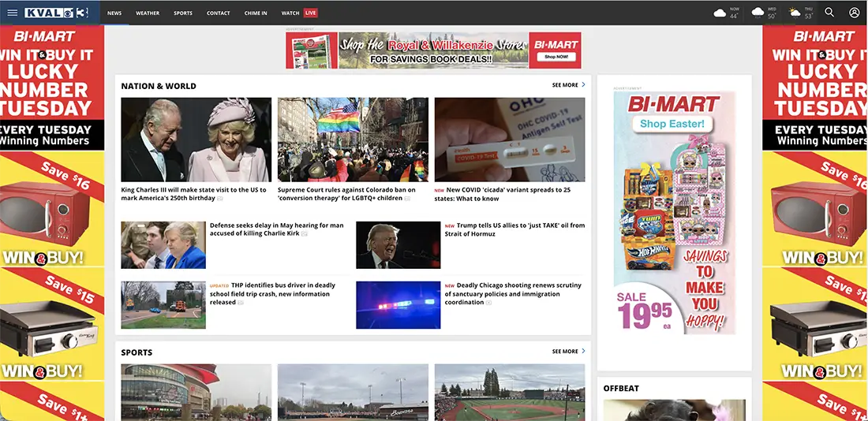868x421 pixels.
Task: Click the COVID-19 antigen test photo
Action: pos(509,140)
